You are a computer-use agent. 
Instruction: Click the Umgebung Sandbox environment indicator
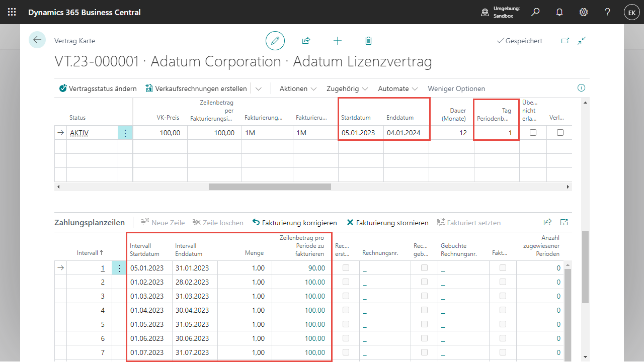point(500,12)
